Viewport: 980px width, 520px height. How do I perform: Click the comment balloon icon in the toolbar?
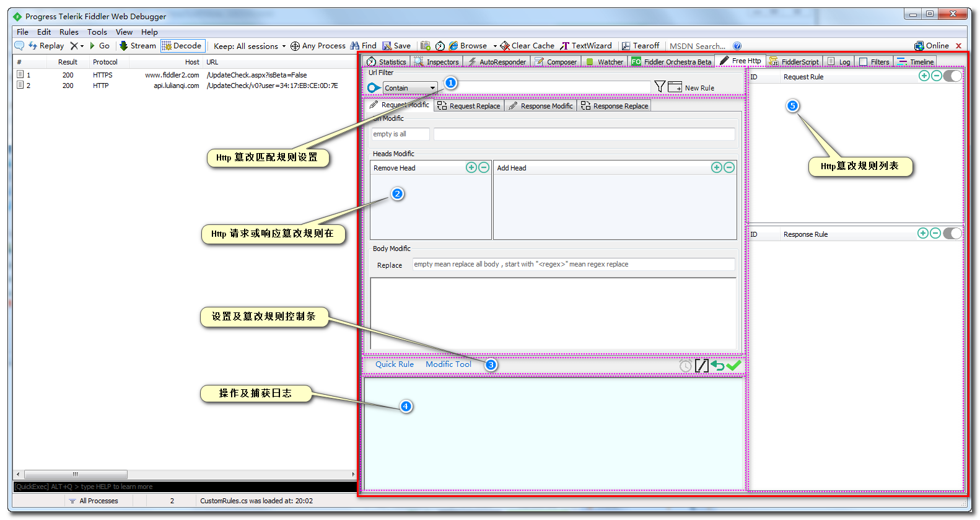click(x=19, y=46)
